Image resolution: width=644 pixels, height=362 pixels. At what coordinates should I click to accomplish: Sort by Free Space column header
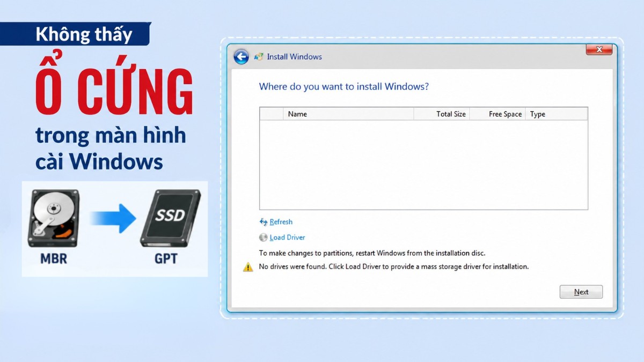tap(497, 114)
